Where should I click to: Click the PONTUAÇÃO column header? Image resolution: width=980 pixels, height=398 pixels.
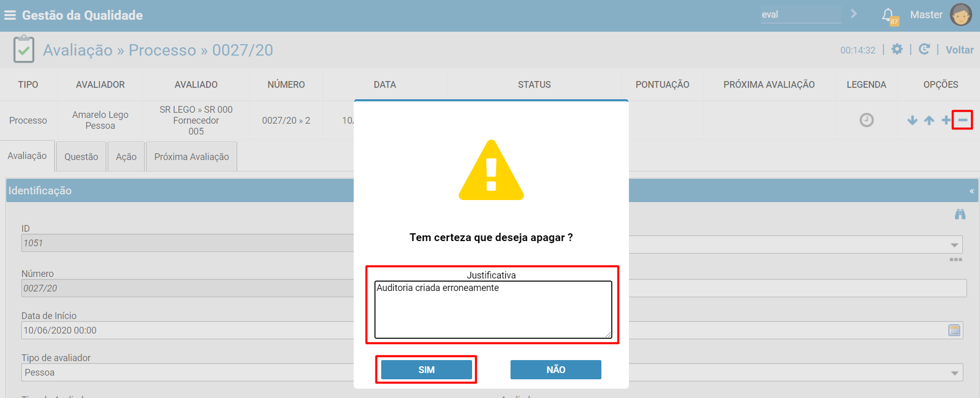click(x=662, y=84)
